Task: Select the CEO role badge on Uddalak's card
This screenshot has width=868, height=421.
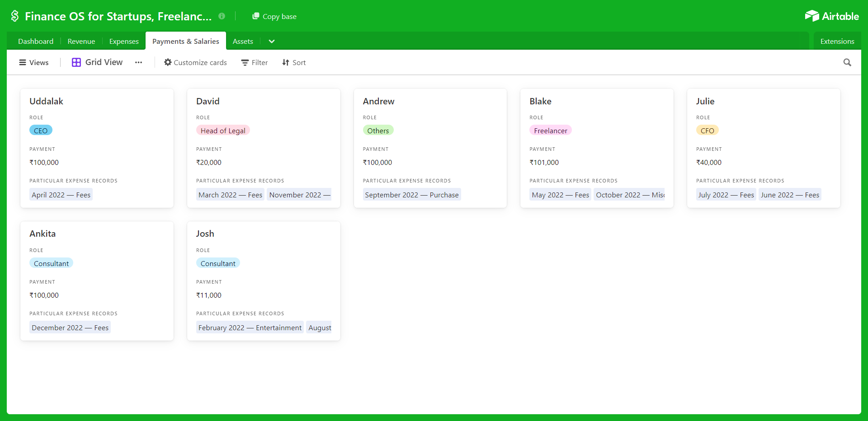Action: [41, 130]
